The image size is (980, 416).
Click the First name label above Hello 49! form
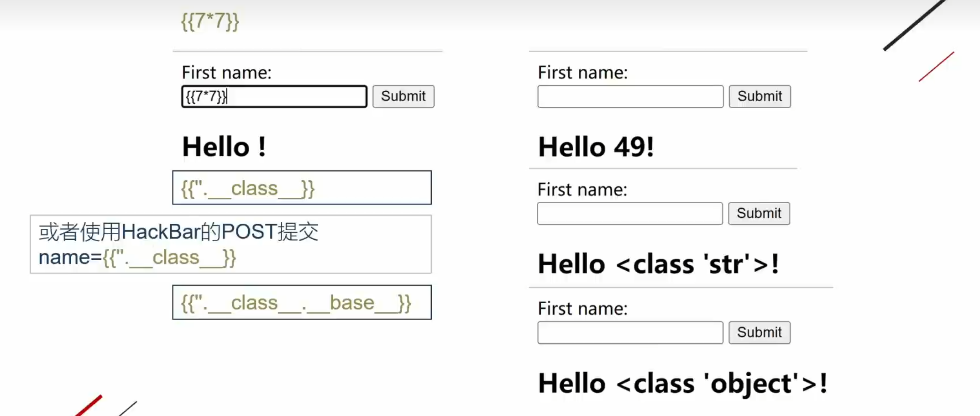click(582, 73)
